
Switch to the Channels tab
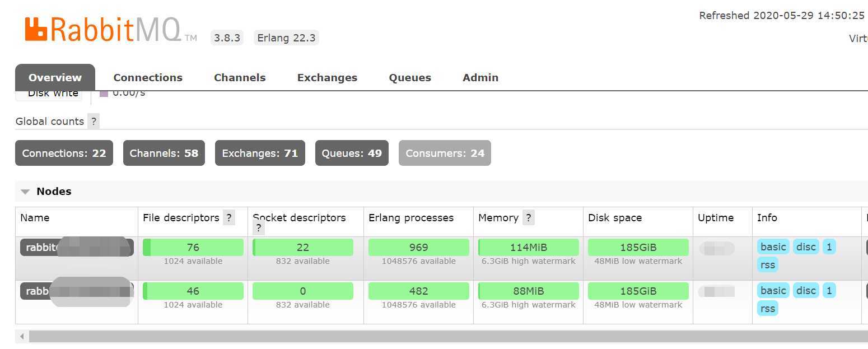coord(240,78)
